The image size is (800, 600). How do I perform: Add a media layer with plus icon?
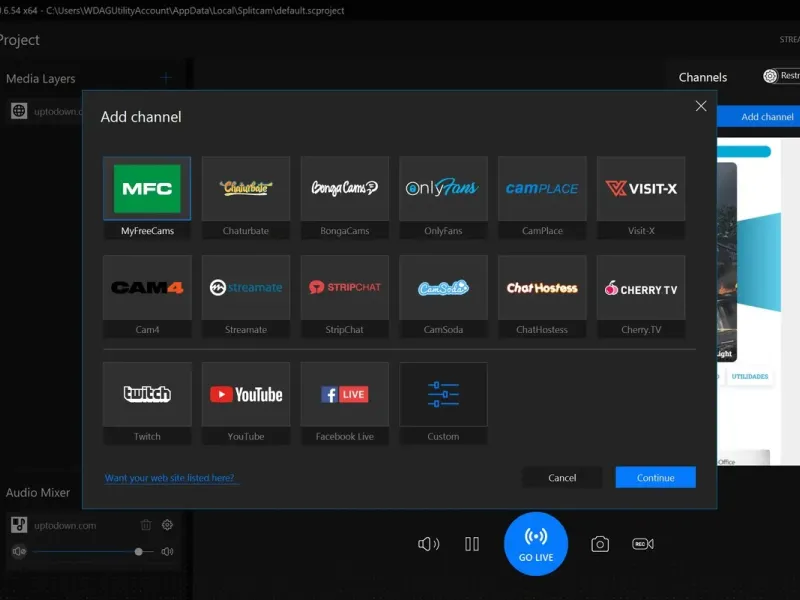tap(166, 78)
